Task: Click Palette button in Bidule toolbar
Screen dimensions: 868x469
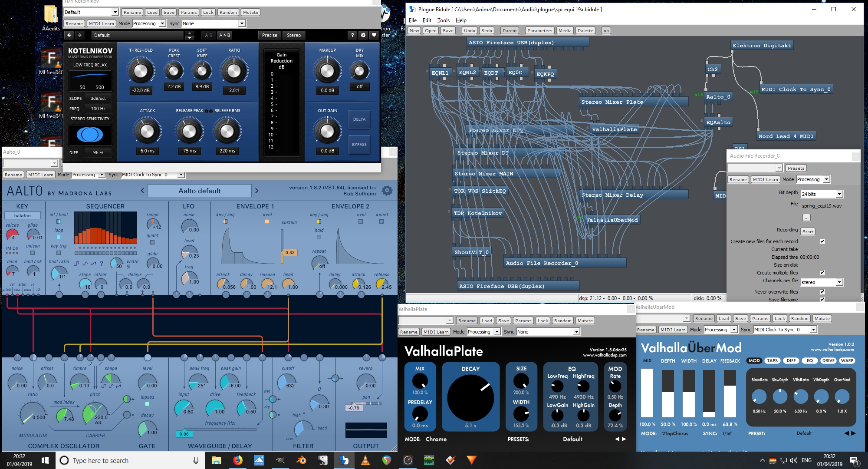Action: click(585, 30)
